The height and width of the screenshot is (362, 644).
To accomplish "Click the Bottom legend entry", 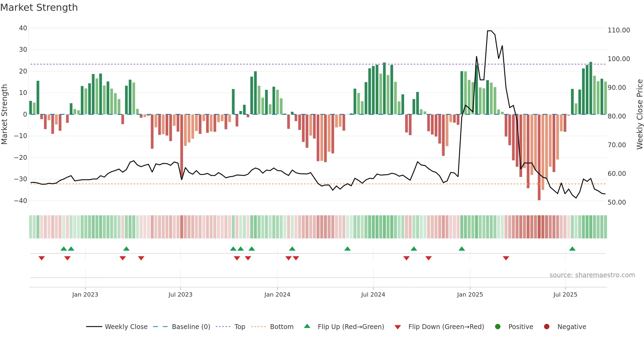I will [272, 327].
